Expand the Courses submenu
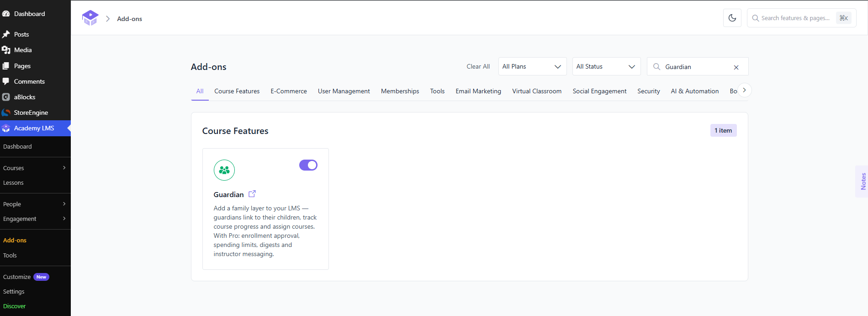The image size is (868, 316). click(64, 168)
